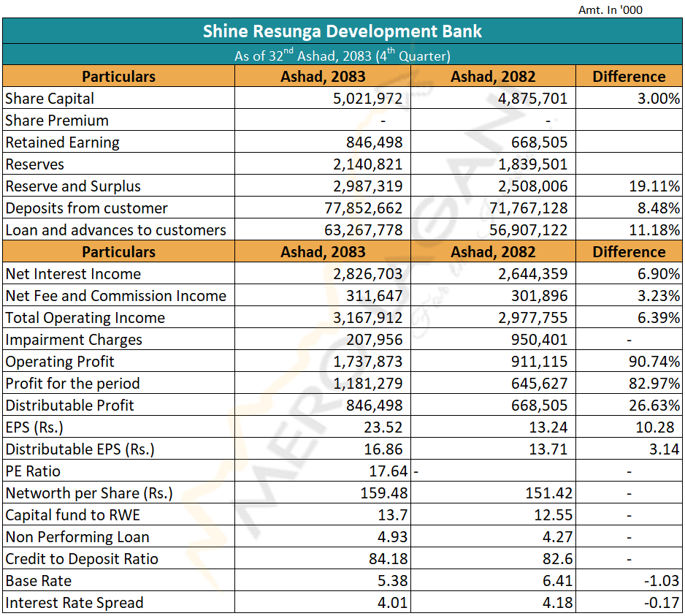Select Total Operating Income label

(x=85, y=317)
